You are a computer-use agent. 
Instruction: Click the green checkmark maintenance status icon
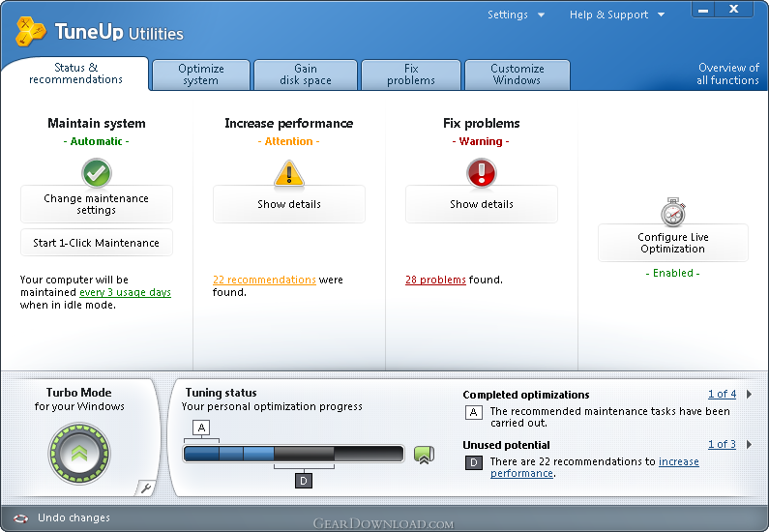click(97, 172)
